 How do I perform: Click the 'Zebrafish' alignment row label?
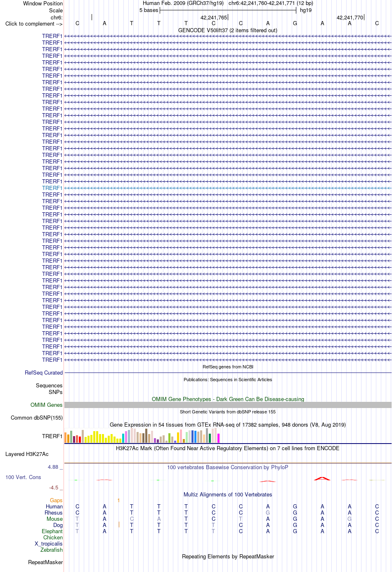(52, 550)
